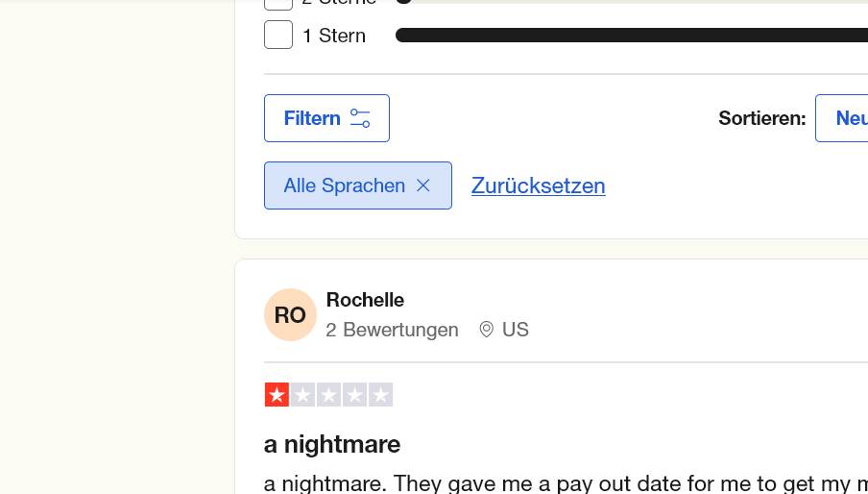
Task: Click the fifth grey star of the rating
Action: [380, 395]
